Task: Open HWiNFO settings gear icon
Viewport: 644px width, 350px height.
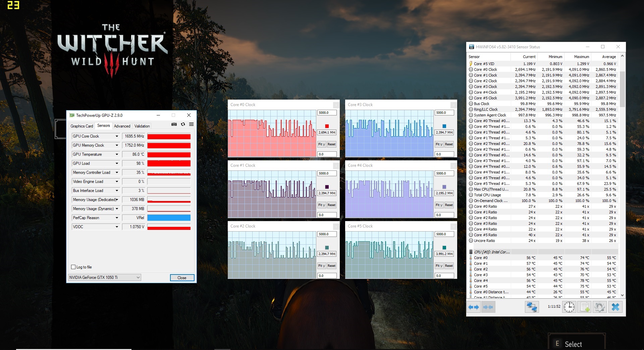Action: [600, 307]
